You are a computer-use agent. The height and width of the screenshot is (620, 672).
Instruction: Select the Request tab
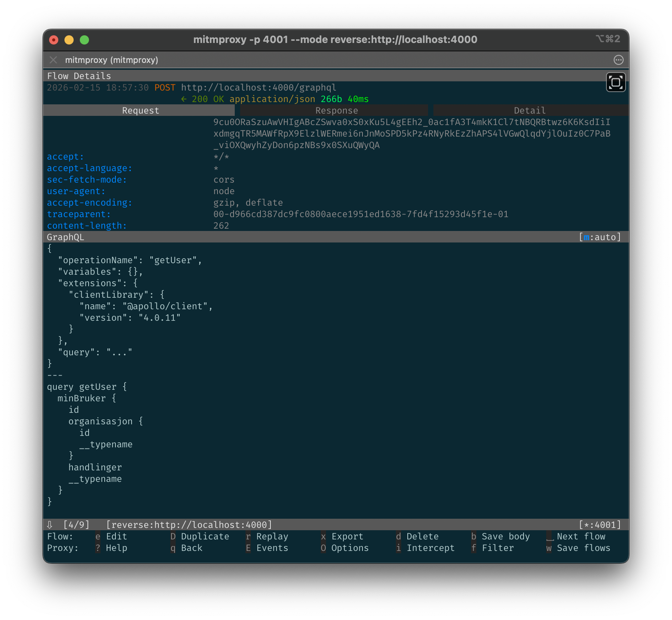[x=140, y=110]
